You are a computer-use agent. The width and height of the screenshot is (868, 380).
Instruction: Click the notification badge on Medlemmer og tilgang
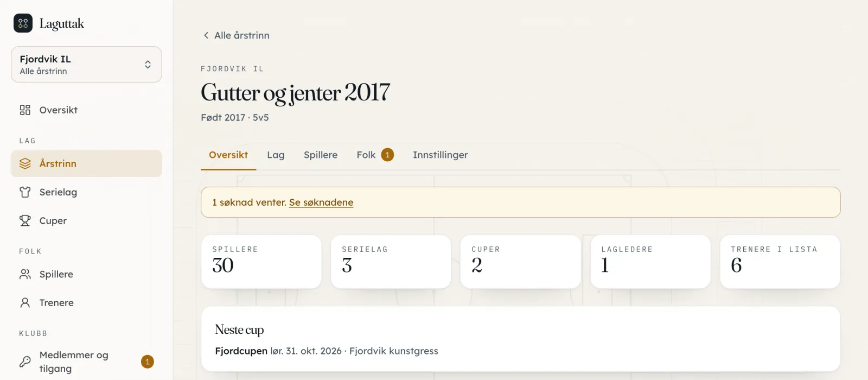click(148, 362)
